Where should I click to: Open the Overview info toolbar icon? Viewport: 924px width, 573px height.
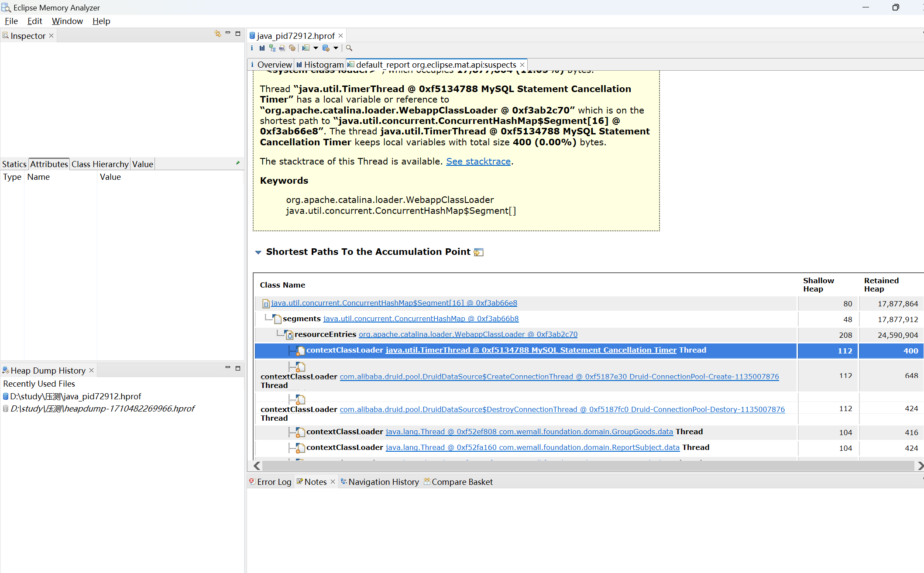(252, 48)
